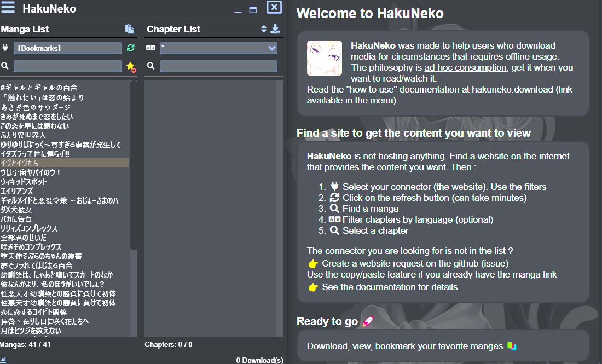Click the Mangas: 41 / 41 counter
The width and height of the screenshot is (602, 364).
pyautogui.click(x=25, y=344)
